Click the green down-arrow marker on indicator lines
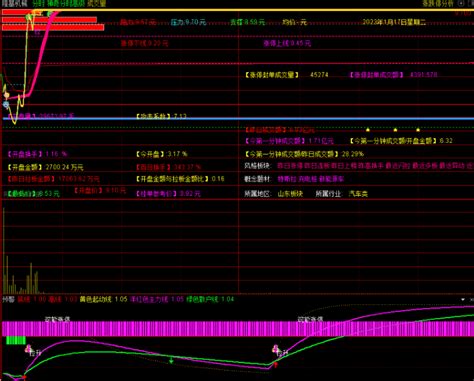The image size is (474, 381). (x=171, y=360)
